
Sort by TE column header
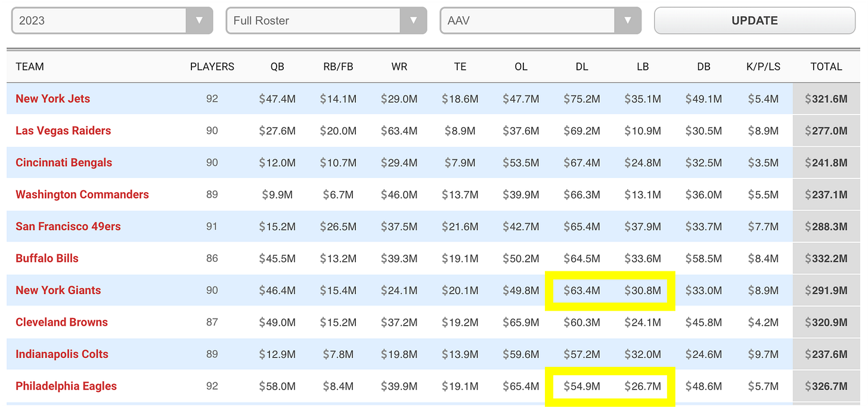coord(460,67)
